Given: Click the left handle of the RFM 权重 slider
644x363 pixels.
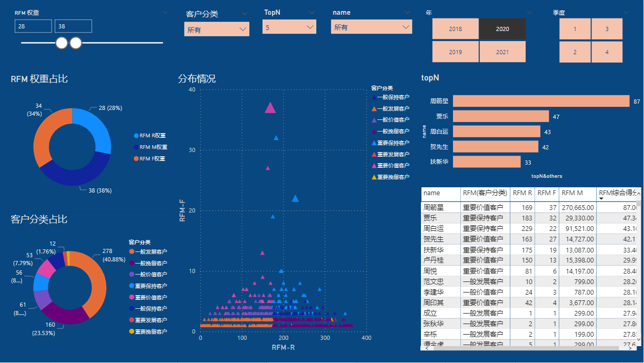Looking at the screenshot, I should [x=61, y=43].
